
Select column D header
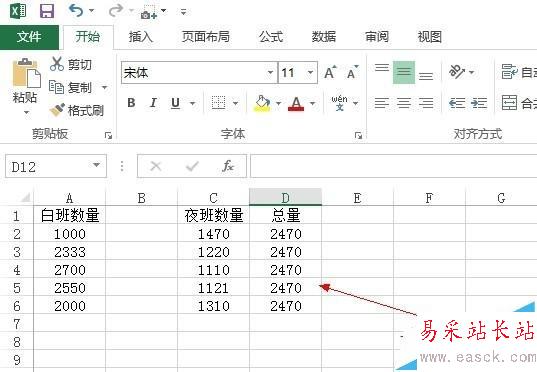click(x=285, y=198)
